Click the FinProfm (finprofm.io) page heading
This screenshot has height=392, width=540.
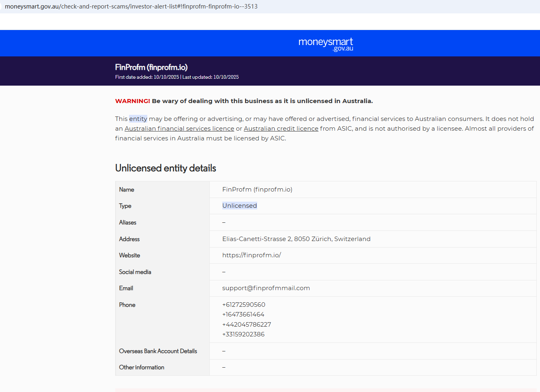tap(151, 67)
